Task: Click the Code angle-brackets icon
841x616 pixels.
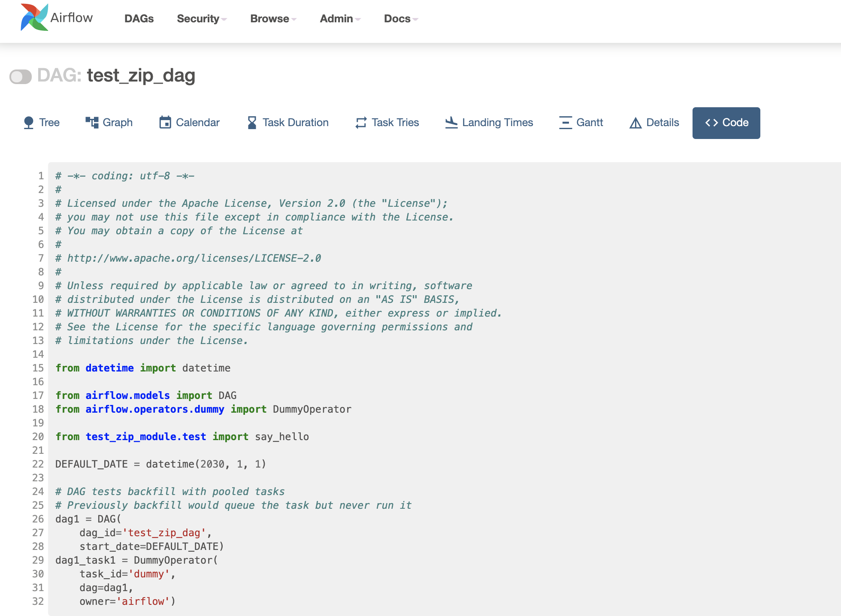Action: 712,123
